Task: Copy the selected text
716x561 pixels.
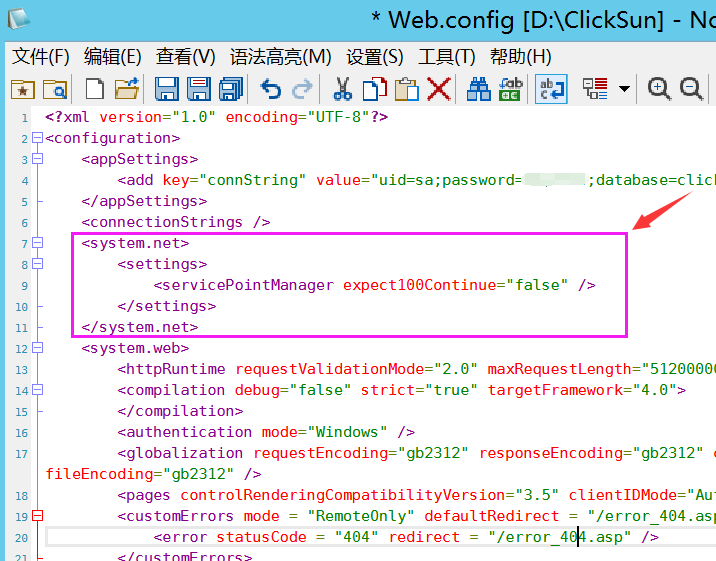Action: [x=374, y=89]
